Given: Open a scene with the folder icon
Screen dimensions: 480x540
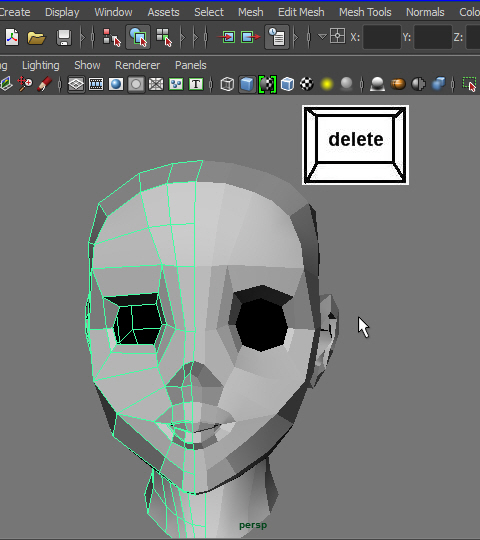Looking at the screenshot, I should (x=36, y=37).
